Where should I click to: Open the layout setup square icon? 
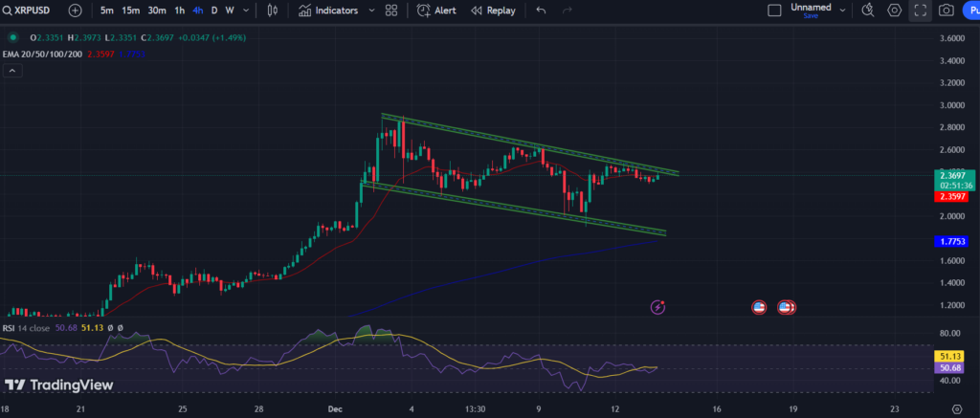[x=774, y=11]
